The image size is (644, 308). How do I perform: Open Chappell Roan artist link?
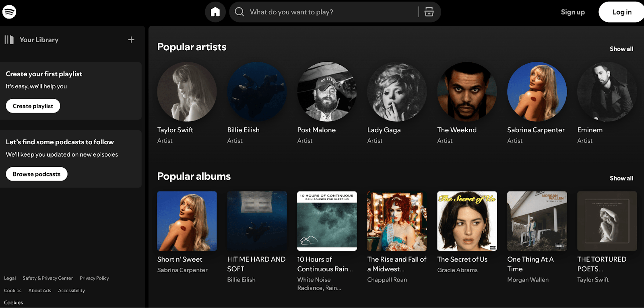387,280
